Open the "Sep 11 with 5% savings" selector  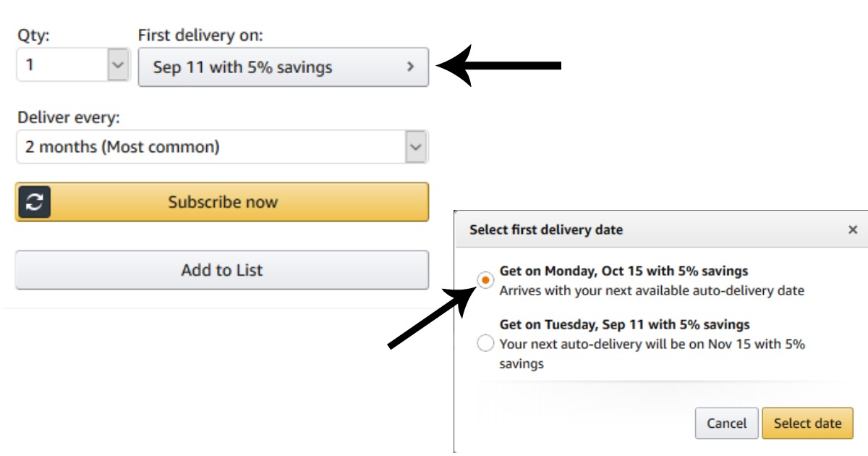tap(283, 67)
